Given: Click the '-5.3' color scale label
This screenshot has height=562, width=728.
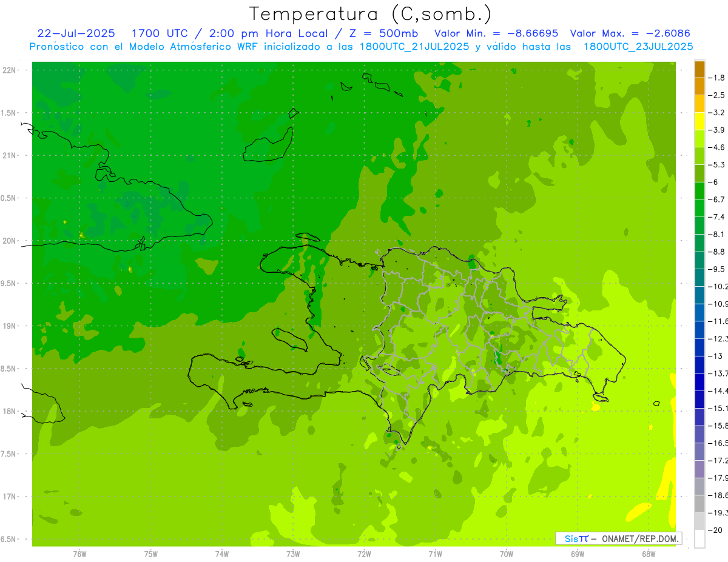Looking at the screenshot, I should (716, 164).
